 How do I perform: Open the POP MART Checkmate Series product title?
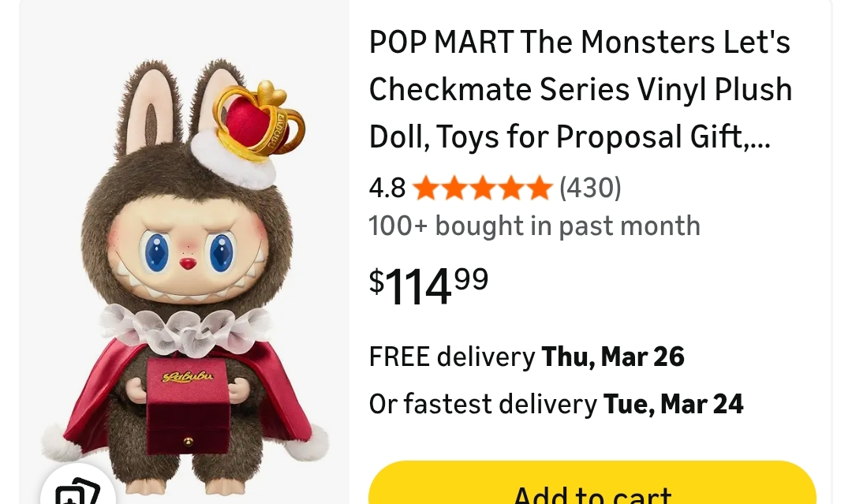pyautogui.click(x=581, y=90)
